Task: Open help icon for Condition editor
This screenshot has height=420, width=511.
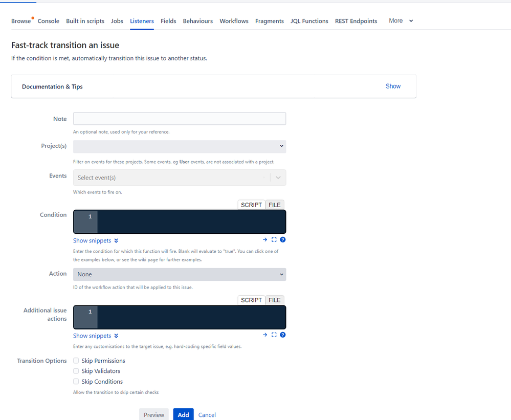Action: [282, 240]
